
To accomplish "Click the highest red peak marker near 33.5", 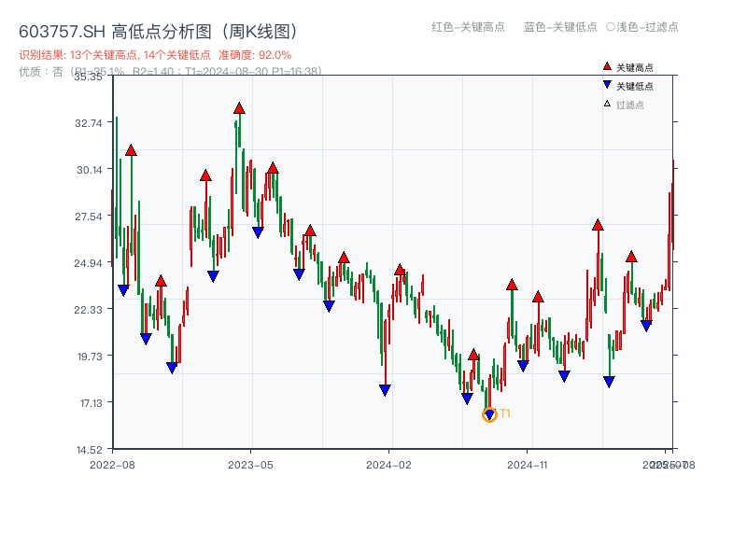I will pos(239,108).
